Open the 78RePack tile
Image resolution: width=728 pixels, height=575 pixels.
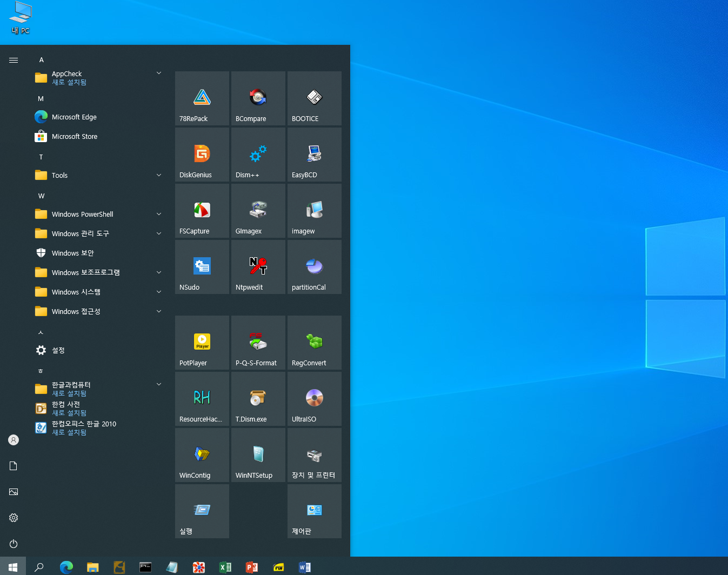202,98
